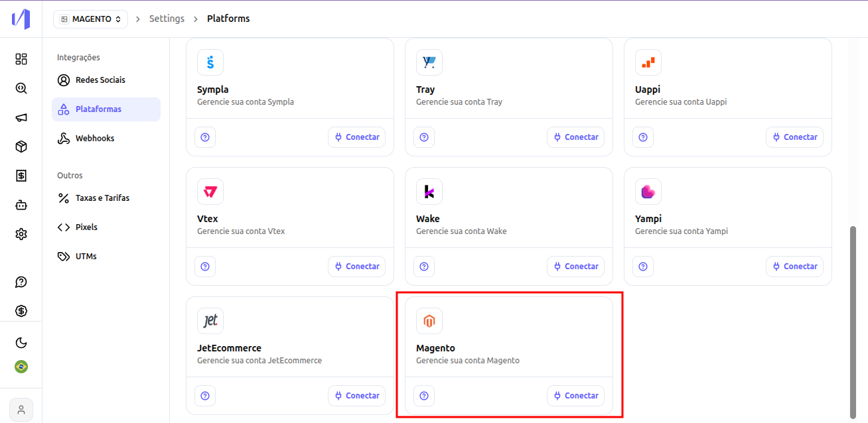Image resolution: width=868 pixels, height=423 pixels.
Task: Open the dollar circle icon in sidebar
Action: [21, 311]
